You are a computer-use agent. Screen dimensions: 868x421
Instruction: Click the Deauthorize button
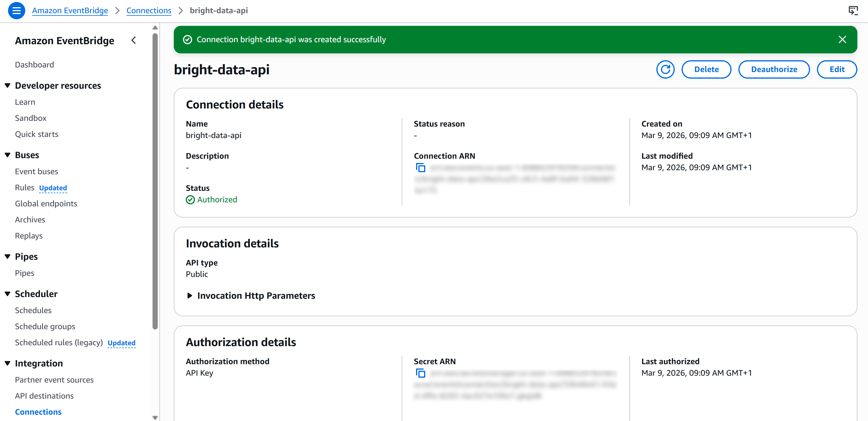coord(774,69)
